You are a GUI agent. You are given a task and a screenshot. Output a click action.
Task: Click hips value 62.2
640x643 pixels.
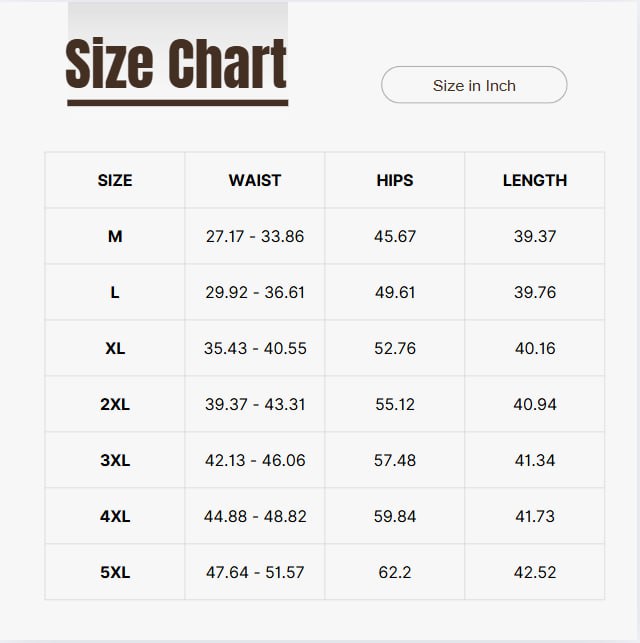395,573
